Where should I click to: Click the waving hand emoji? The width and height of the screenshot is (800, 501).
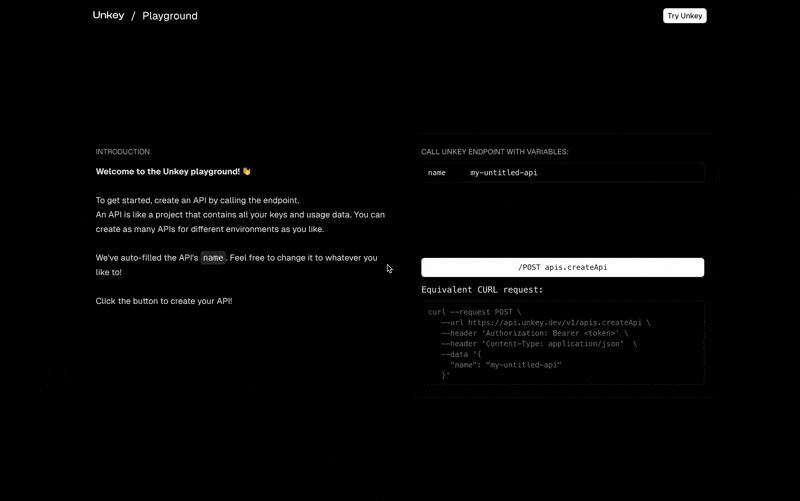(247, 172)
